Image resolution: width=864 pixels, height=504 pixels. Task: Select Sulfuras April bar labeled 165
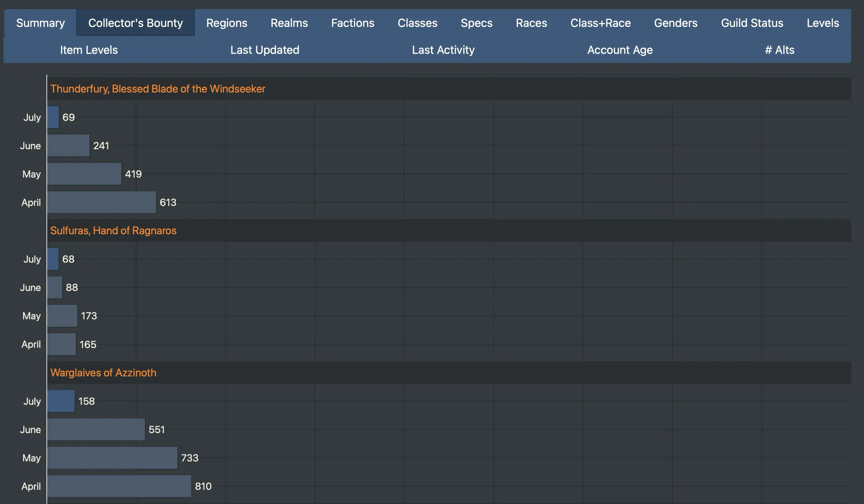[62, 344]
